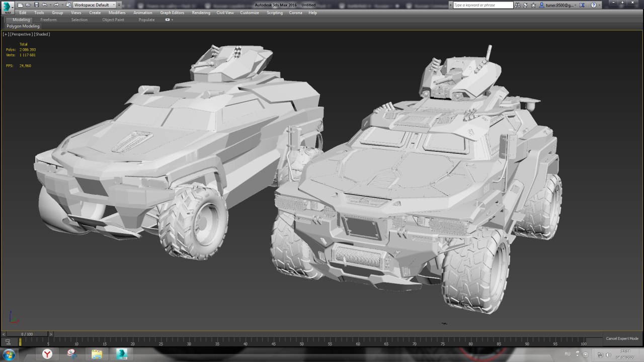
Task: Click the binoculars search icon
Action: 518,5
